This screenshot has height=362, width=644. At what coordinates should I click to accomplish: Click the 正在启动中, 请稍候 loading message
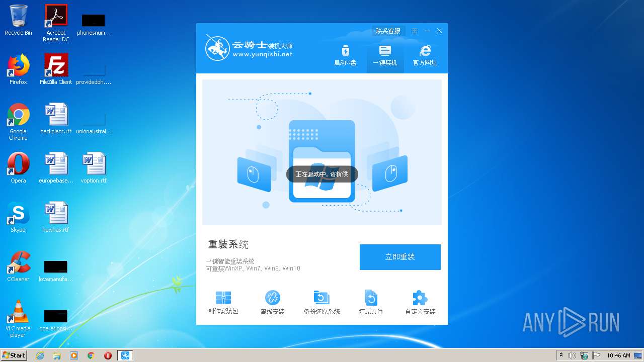point(322,174)
